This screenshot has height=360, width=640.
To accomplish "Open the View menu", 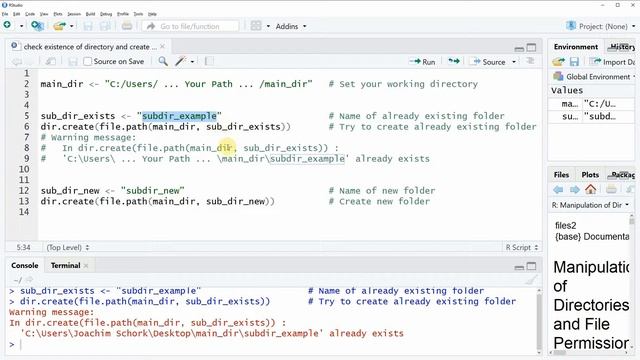I will [44, 14].
